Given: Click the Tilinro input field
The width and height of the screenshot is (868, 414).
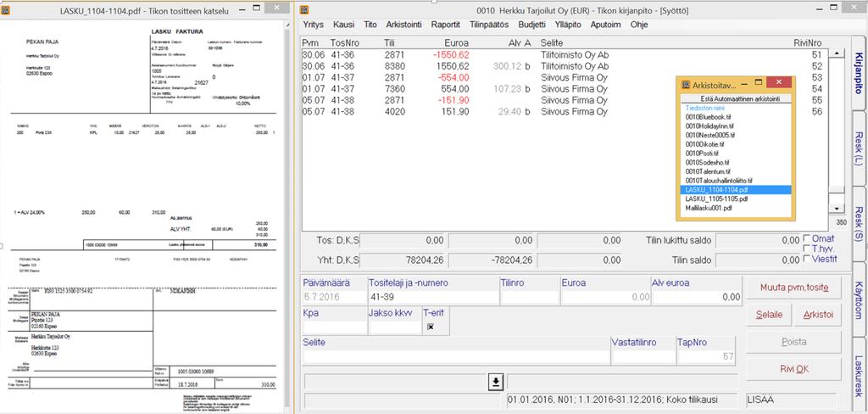Looking at the screenshot, I should tap(529, 297).
